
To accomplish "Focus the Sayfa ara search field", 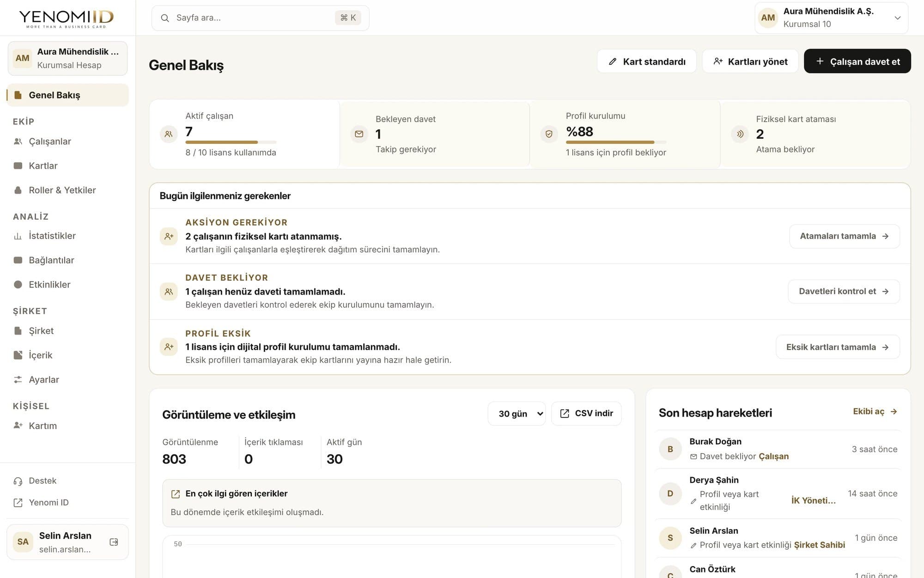I will [x=260, y=18].
